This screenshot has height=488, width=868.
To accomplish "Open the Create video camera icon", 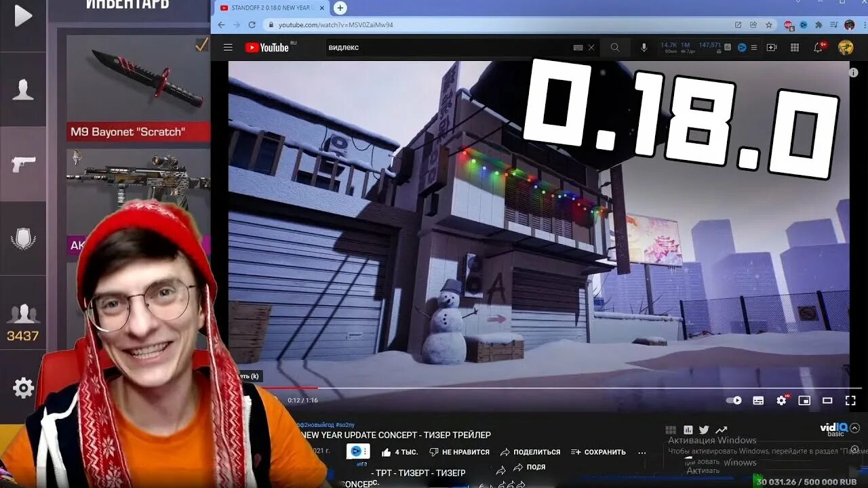I will 772,47.
